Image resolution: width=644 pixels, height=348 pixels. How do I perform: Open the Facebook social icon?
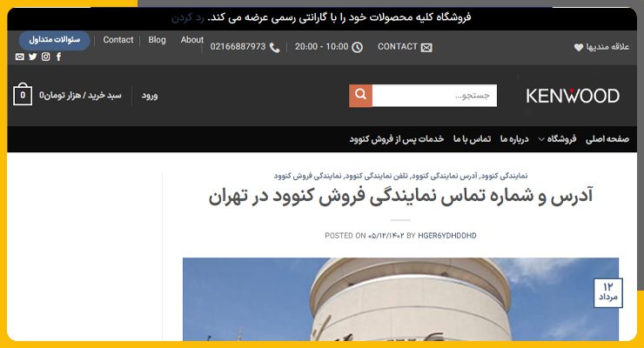click(58, 57)
